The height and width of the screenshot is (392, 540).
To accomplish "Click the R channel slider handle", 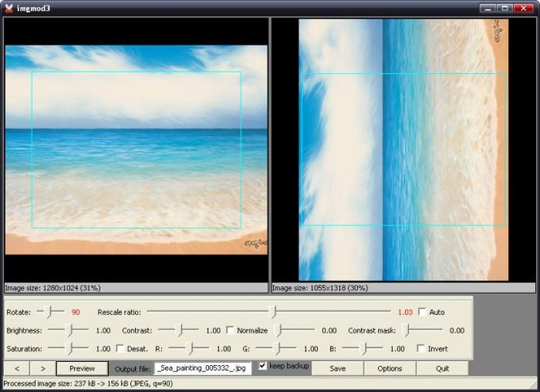I will 191,348.
